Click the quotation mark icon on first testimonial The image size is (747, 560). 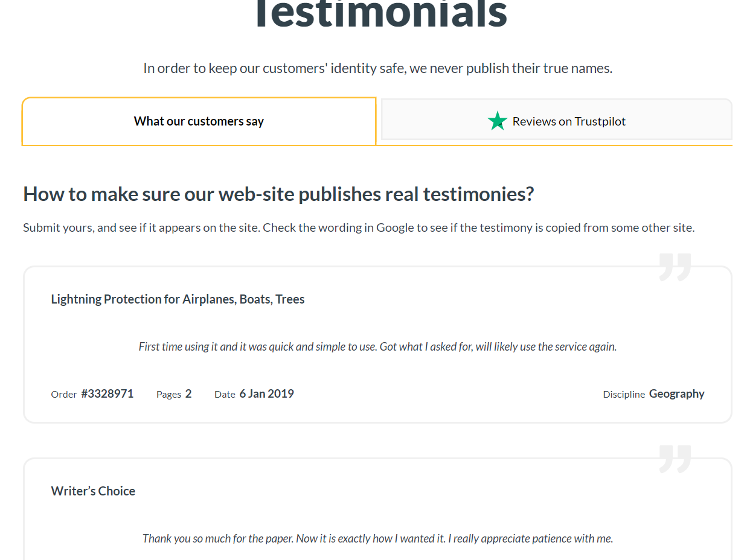(x=675, y=267)
